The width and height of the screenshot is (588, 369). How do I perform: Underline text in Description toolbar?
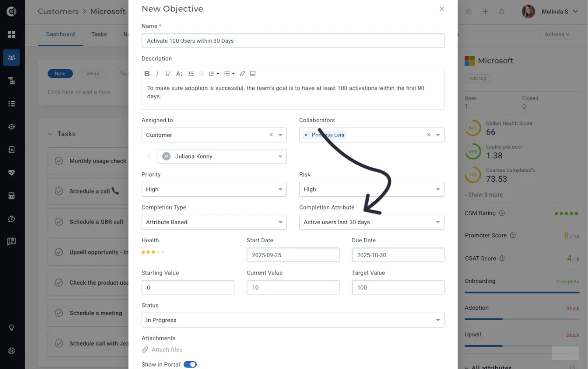click(x=168, y=74)
